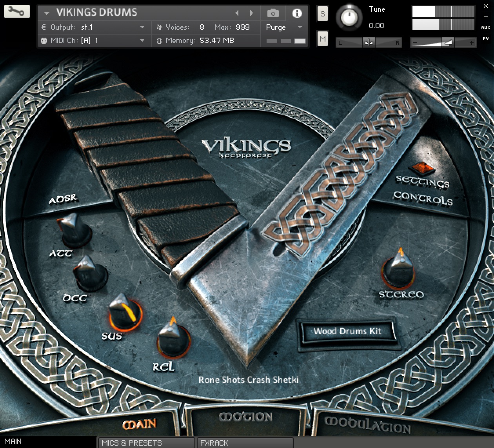The height and width of the screenshot is (448, 494).
Task: Click the AUX send icon on the right
Action: (485, 27)
